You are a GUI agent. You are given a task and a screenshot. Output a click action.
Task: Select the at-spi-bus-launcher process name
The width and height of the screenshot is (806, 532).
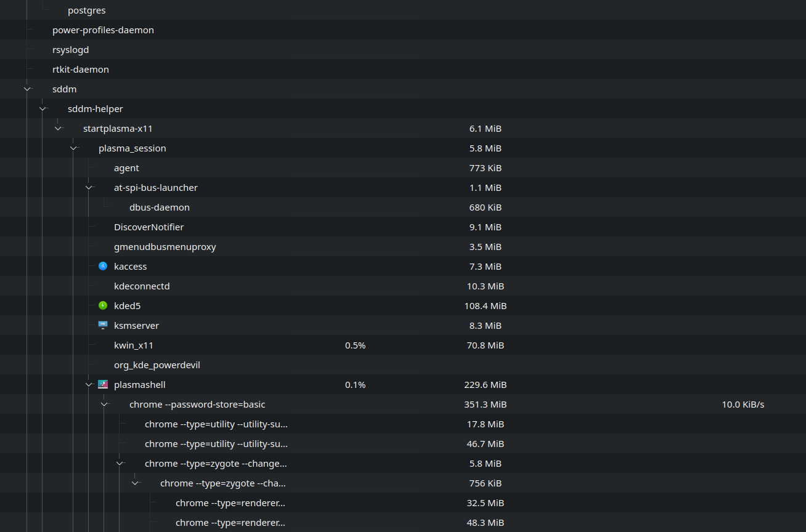[156, 187]
